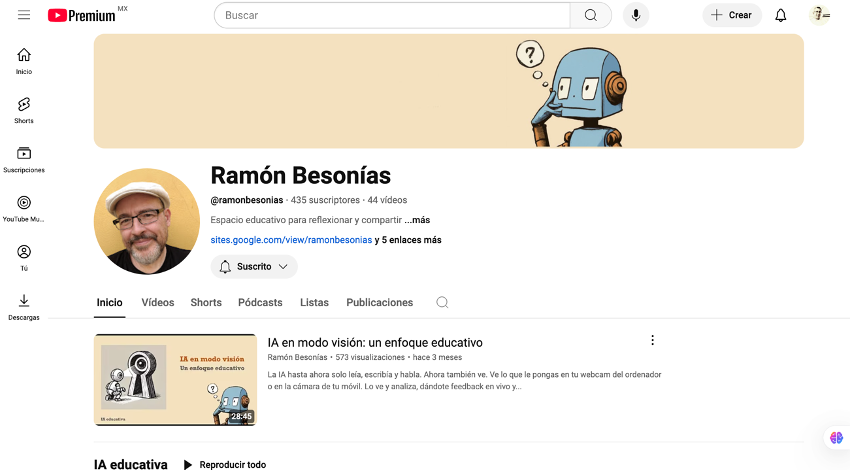Expand the channel description with ...más
Screen dimensions: 850x470
point(417,220)
